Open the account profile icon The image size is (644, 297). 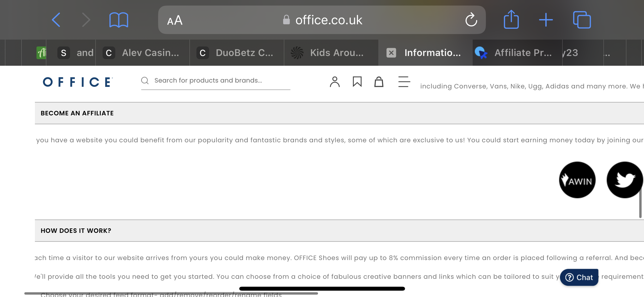335,82
